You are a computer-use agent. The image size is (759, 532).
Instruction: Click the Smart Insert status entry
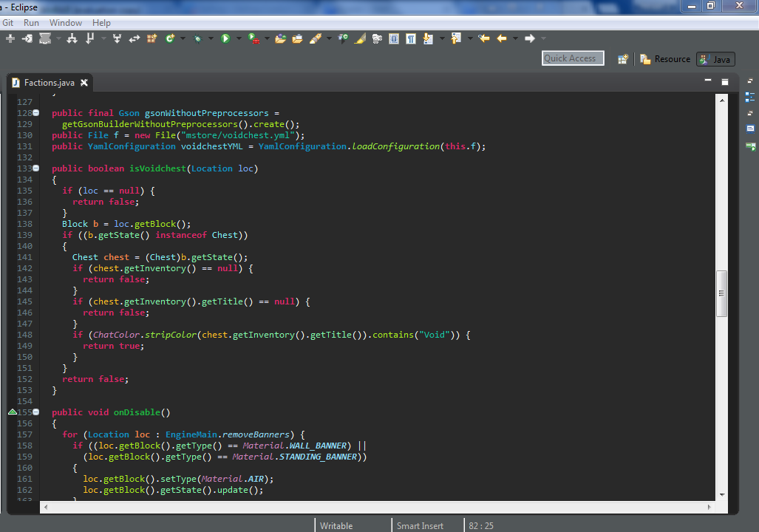420,525
